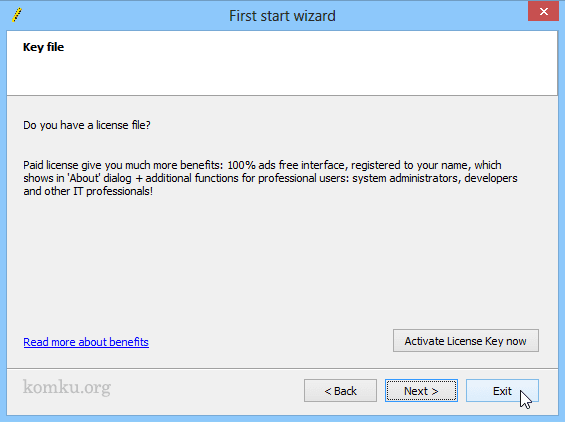Click the '100% ads free interface' phrase
The height and width of the screenshot is (422, 565).
point(286,165)
